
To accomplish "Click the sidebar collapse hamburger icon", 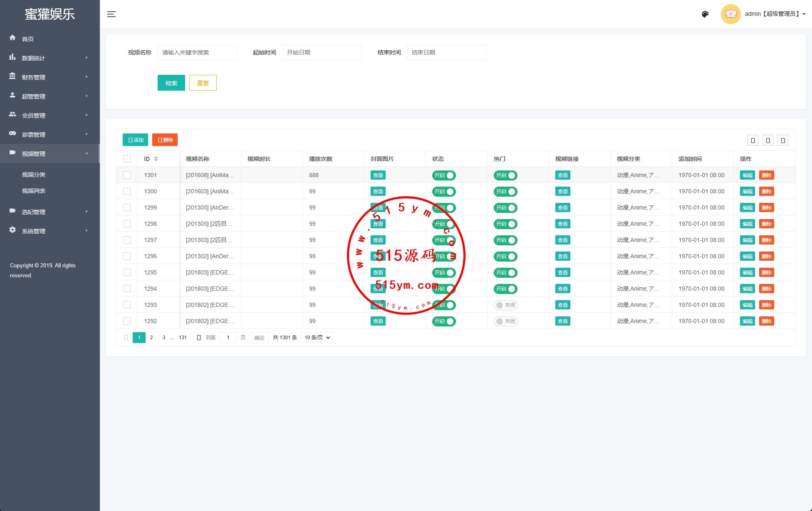I will click(111, 14).
